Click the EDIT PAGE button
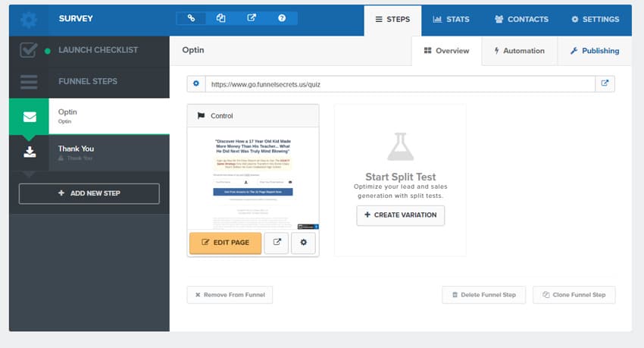The image size is (644, 348). click(x=225, y=243)
